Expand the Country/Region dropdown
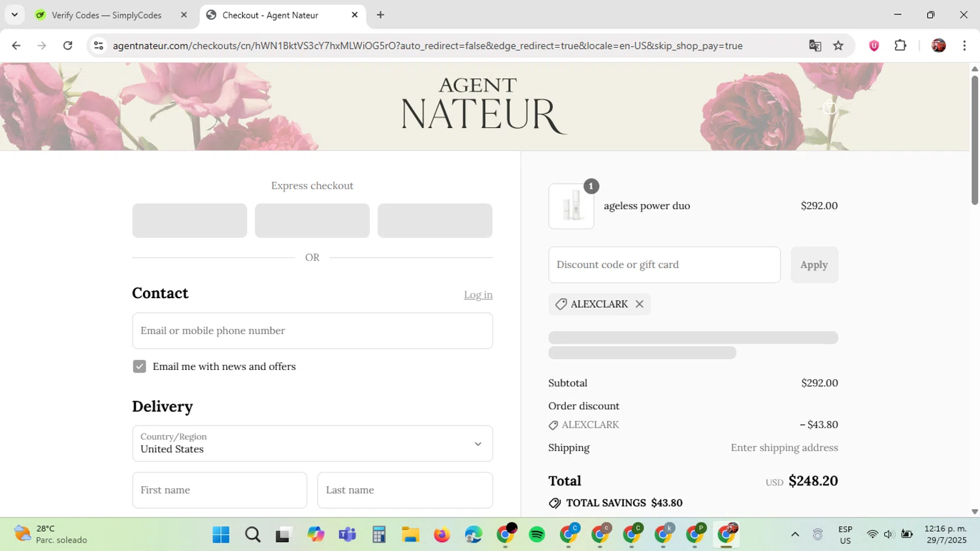 (x=312, y=444)
